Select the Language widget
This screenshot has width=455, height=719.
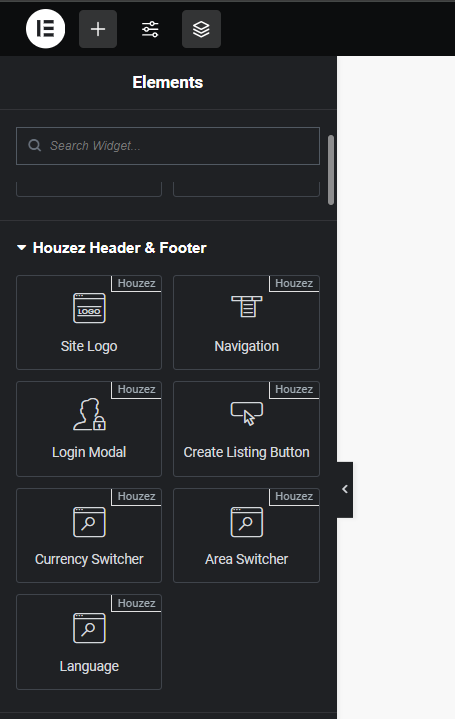(89, 642)
